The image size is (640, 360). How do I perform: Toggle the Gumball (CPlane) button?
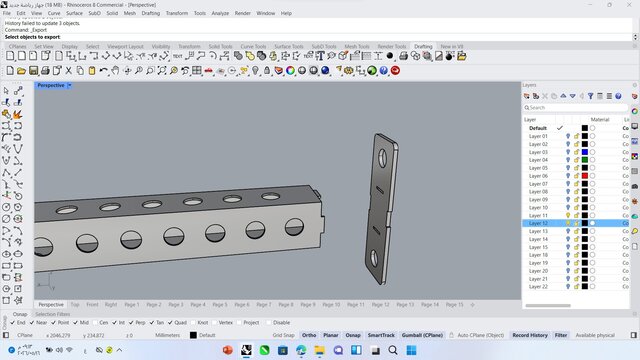pyautogui.click(x=422, y=335)
